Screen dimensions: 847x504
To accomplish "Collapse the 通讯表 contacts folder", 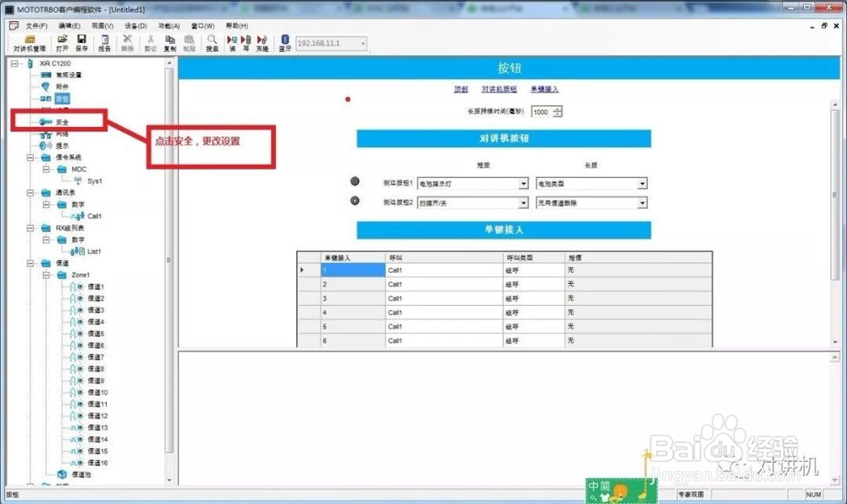I will point(30,193).
